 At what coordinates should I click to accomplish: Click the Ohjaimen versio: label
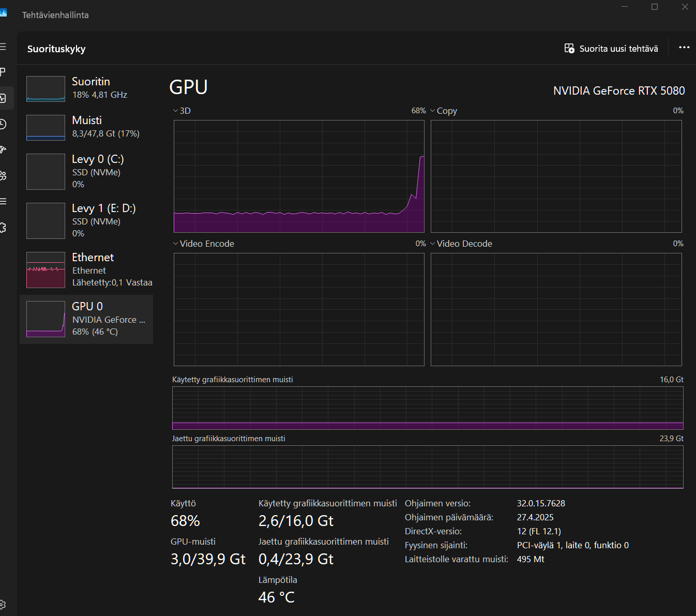tap(437, 503)
